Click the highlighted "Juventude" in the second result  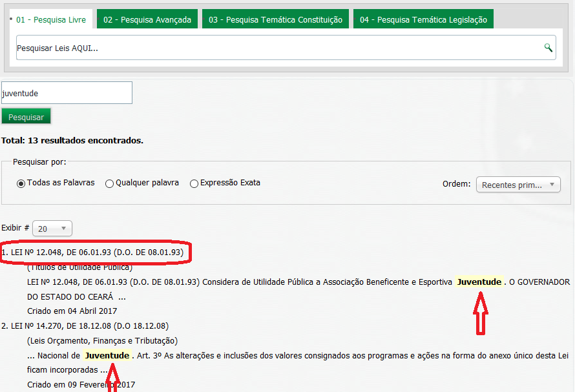(x=107, y=356)
